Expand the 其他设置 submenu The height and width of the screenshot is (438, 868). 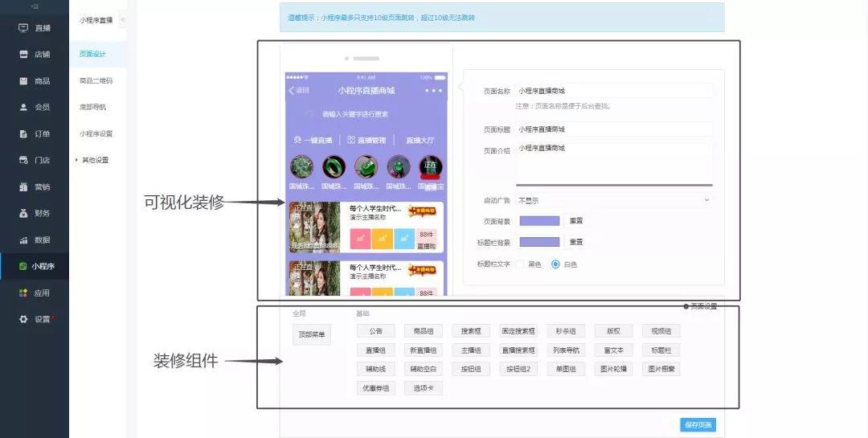94,160
